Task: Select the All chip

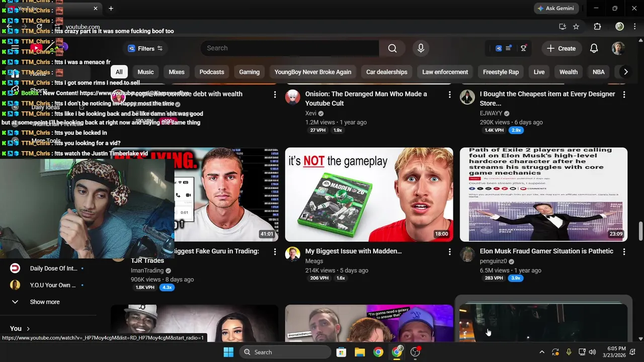Action: [x=119, y=72]
